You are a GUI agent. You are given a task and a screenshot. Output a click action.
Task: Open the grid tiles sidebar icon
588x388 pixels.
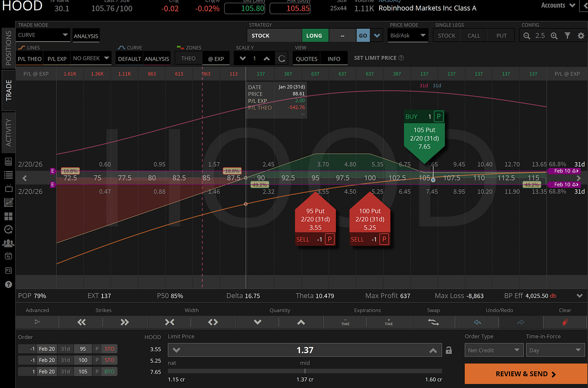click(x=8, y=216)
